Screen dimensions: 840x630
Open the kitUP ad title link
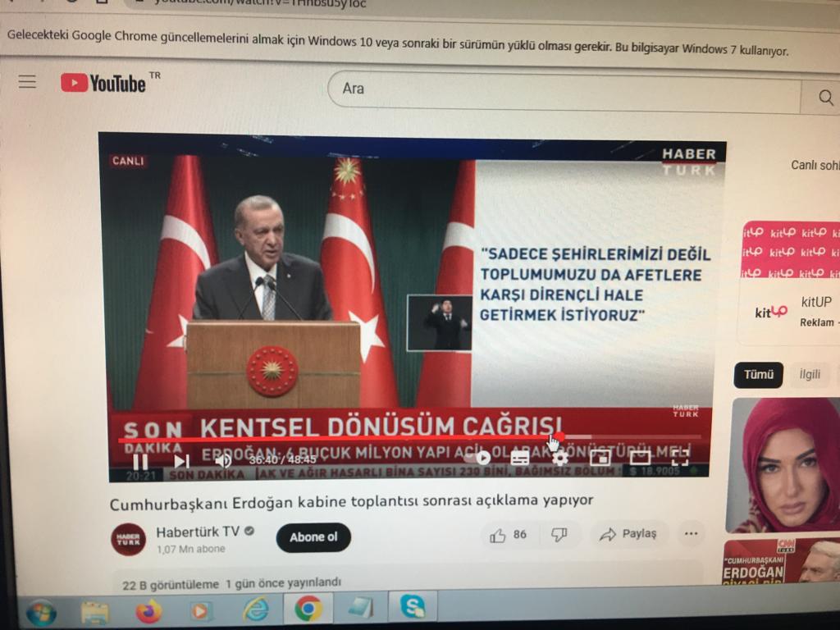pos(816,302)
